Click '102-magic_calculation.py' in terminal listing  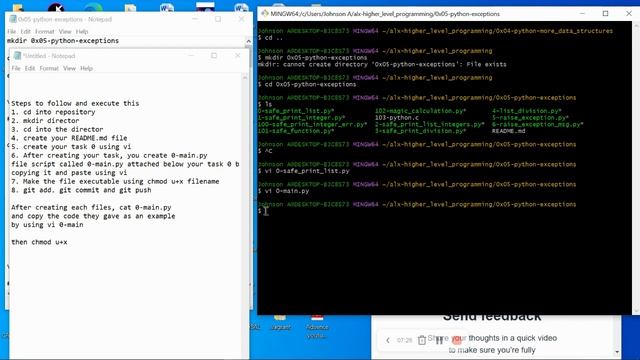pos(420,111)
